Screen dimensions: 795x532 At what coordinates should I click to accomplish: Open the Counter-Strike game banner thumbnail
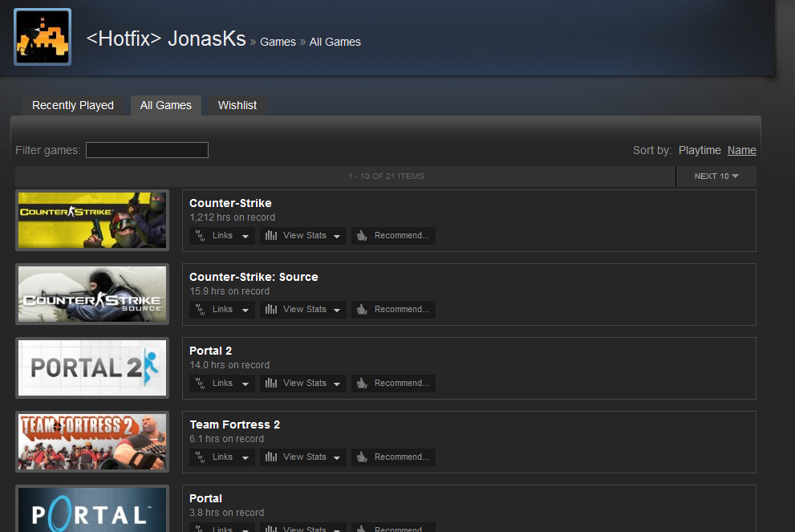(x=92, y=220)
